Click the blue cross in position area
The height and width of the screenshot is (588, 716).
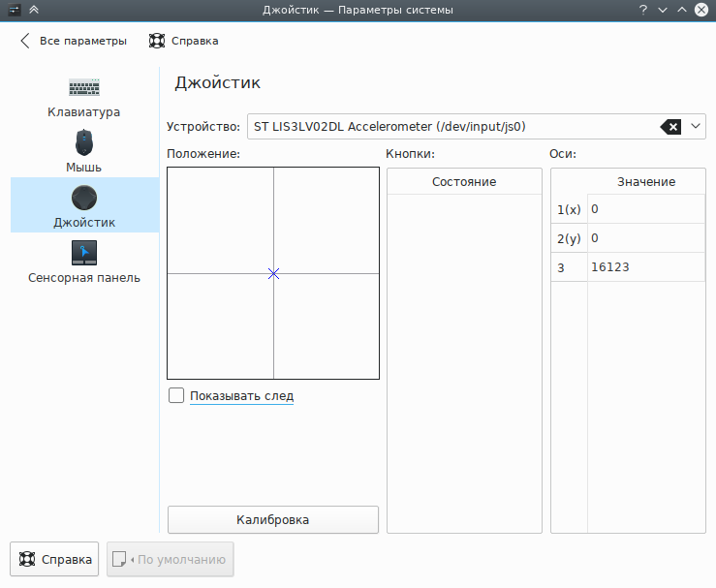coord(273,274)
